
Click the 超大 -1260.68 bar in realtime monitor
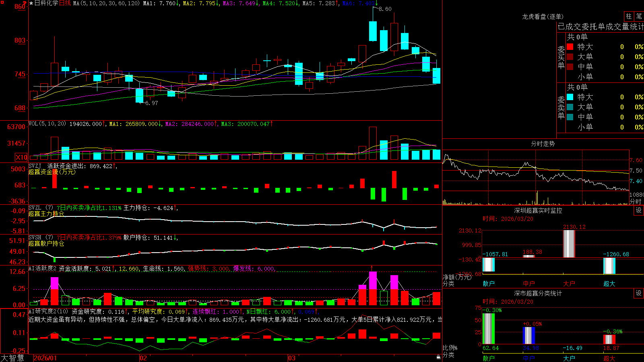point(609,266)
